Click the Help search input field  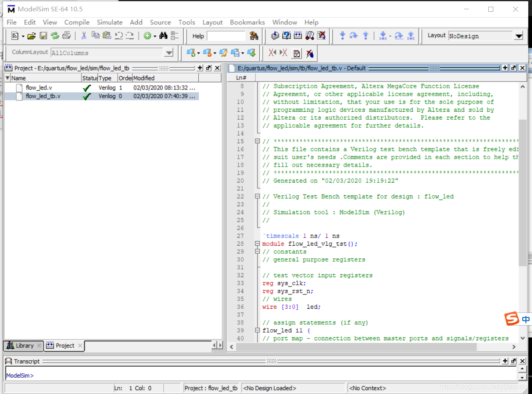[226, 36]
